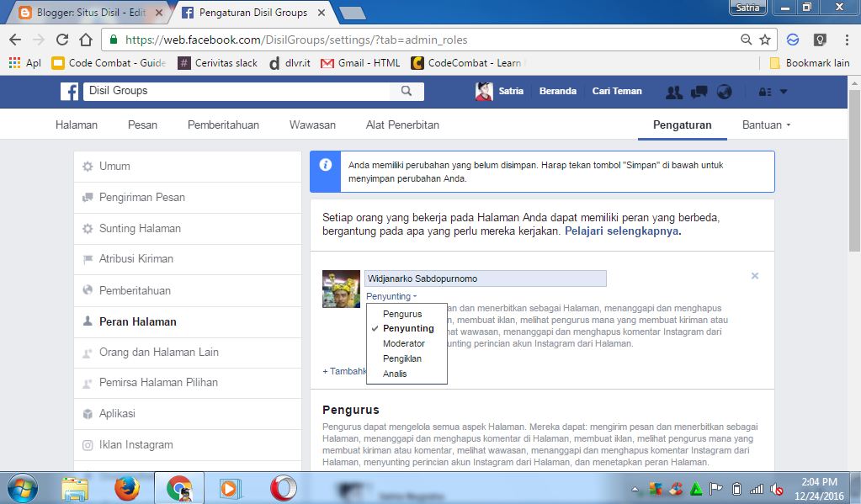Click the info icon in notice banner
This screenshot has width=861, height=504.
325,165
